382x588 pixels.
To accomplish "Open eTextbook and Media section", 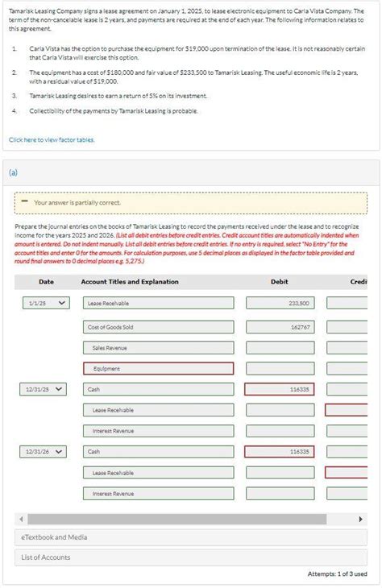I will (191, 537).
